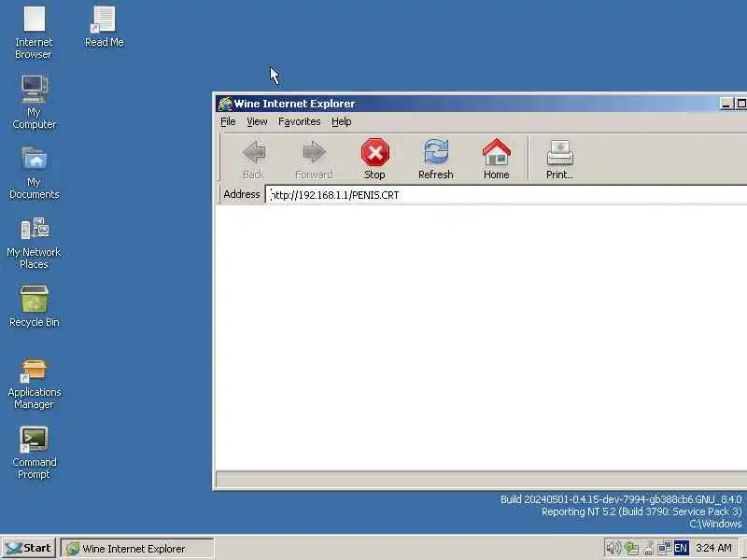Click the Wine Internet Explorer title bar icon
The height and width of the screenshot is (560, 747).
225,104
